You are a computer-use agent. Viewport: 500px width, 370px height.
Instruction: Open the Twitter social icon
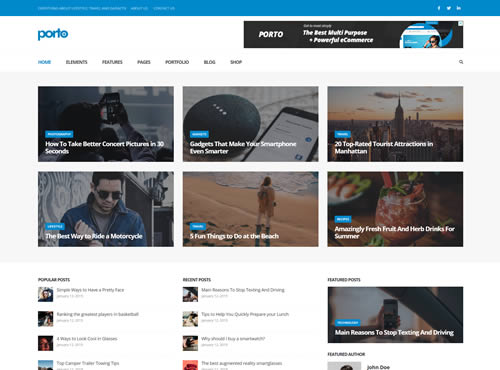449,8
